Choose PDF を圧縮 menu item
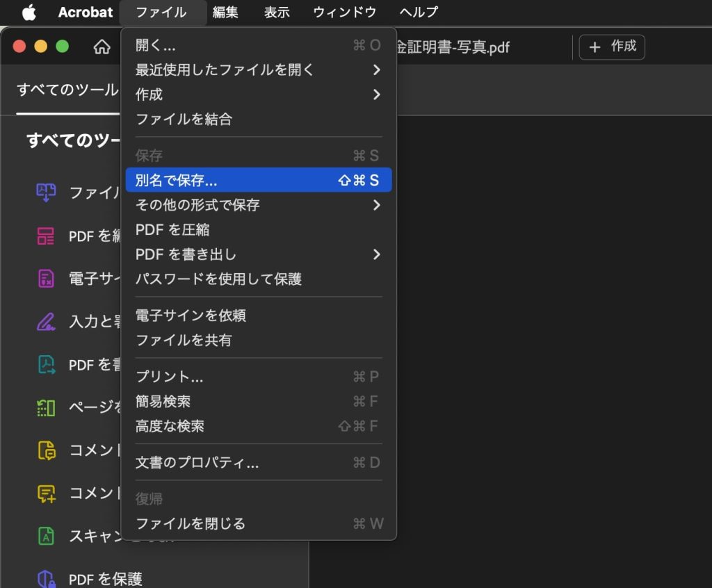This screenshot has width=712, height=588. pyautogui.click(x=259, y=230)
